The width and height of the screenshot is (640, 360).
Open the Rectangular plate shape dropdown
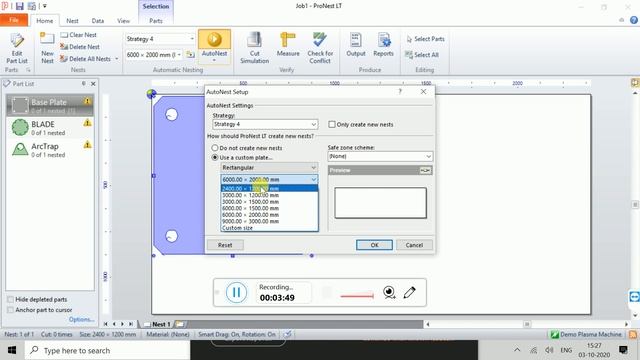click(x=269, y=168)
